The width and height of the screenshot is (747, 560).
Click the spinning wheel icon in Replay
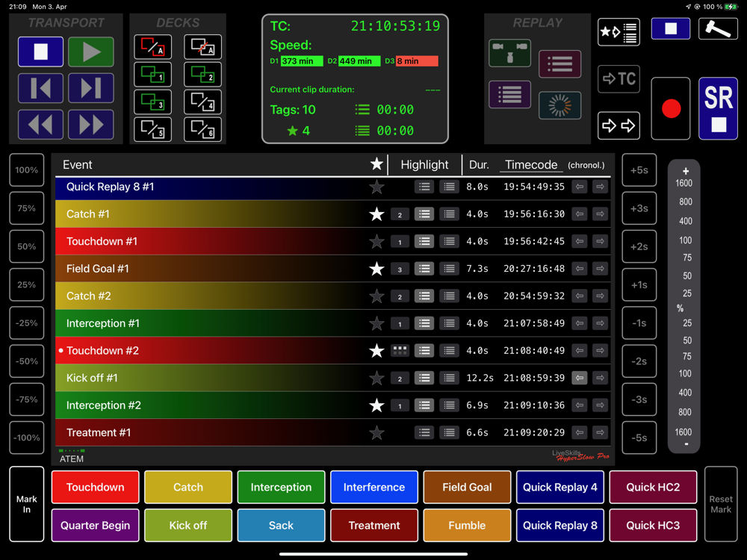(560, 105)
